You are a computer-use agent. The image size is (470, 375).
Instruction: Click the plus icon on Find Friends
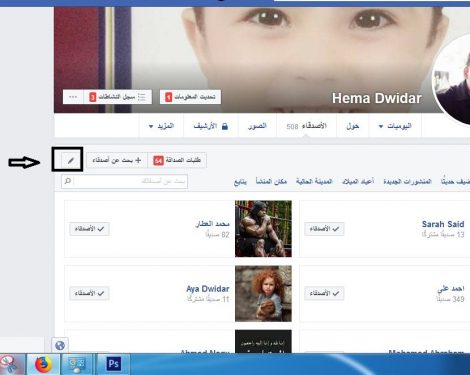[138, 160]
